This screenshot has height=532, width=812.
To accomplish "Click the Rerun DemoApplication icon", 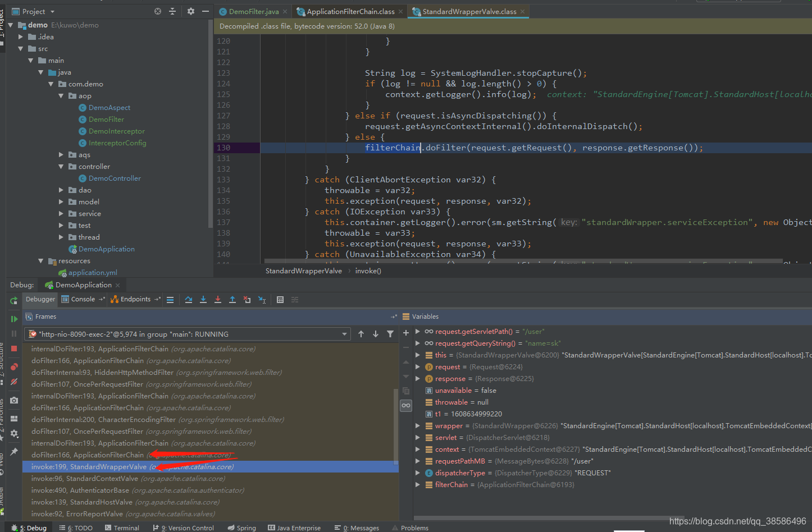I will [14, 301].
